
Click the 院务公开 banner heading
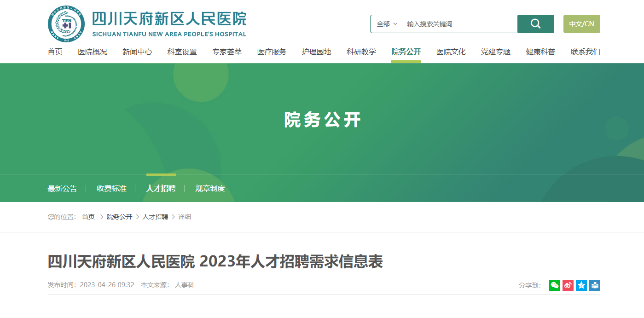pos(322,120)
